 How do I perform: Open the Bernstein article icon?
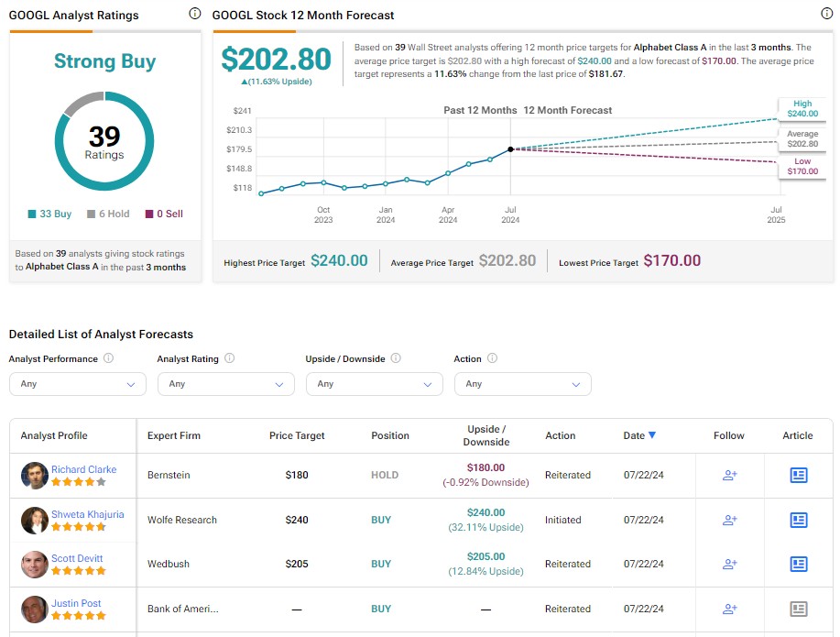point(798,475)
